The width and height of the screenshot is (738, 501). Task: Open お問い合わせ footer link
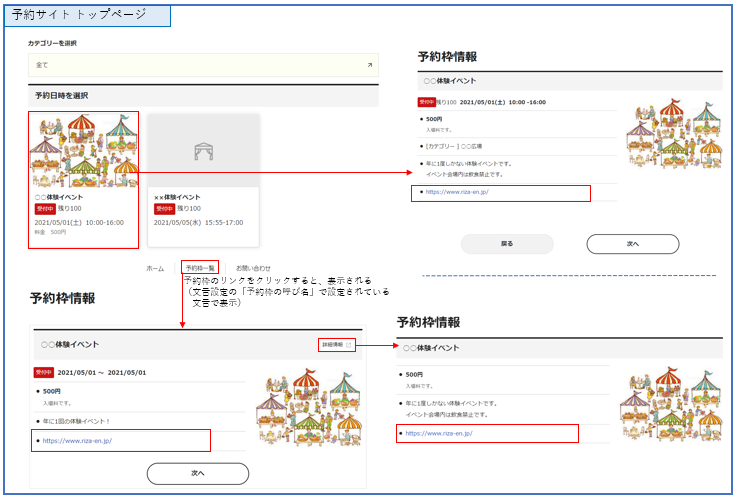click(x=253, y=268)
